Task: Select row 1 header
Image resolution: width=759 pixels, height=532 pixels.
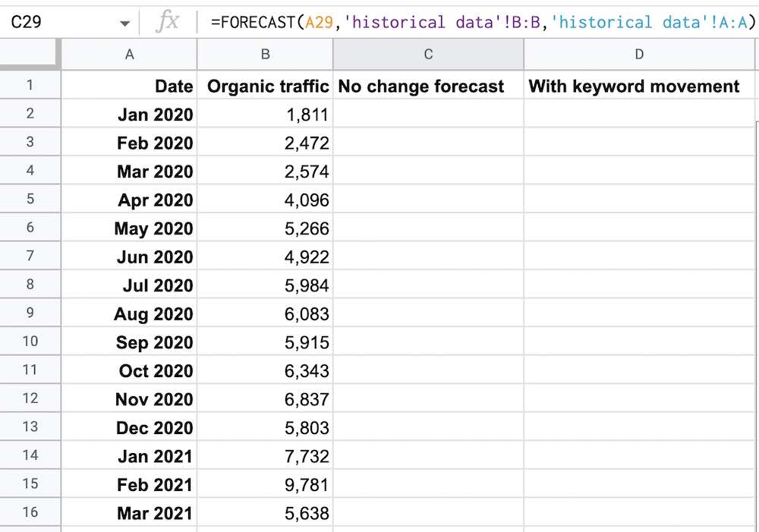Action: tap(30, 86)
